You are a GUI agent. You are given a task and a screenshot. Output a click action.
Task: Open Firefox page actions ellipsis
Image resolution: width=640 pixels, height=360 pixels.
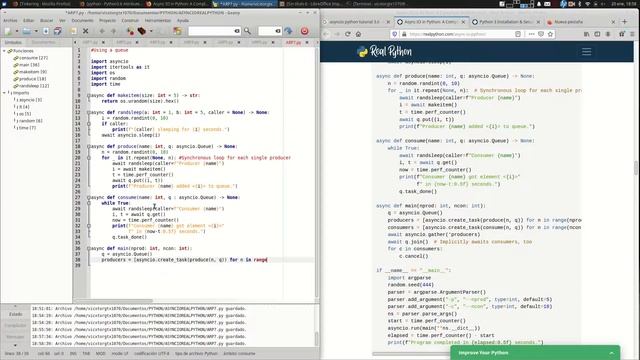(531, 34)
